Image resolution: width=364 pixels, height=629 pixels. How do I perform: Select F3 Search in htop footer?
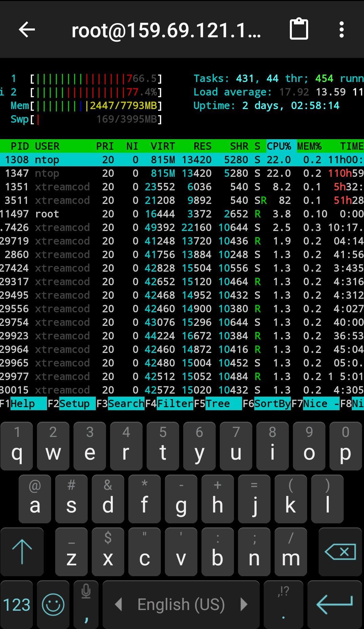(121, 403)
